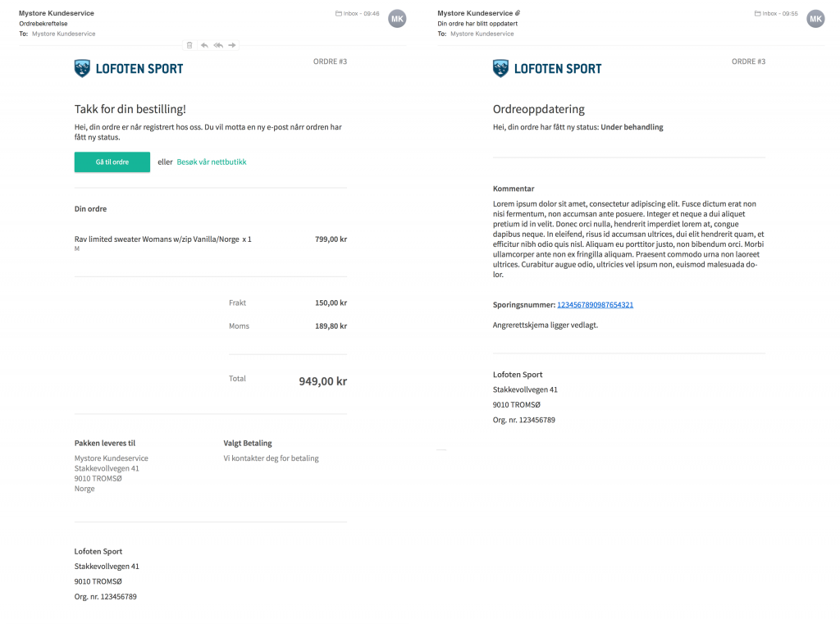Click the Inbox folder icon at 09:55
840x624 pixels.
coord(757,14)
